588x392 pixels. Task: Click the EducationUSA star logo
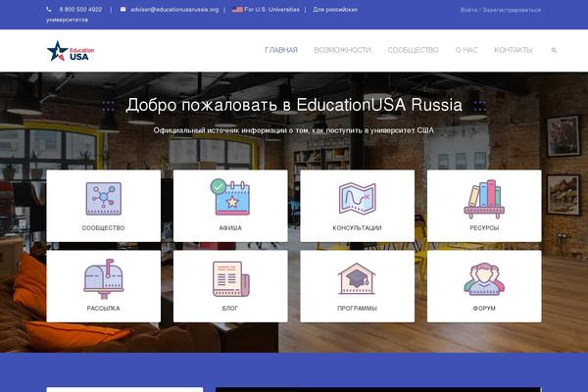(71, 51)
